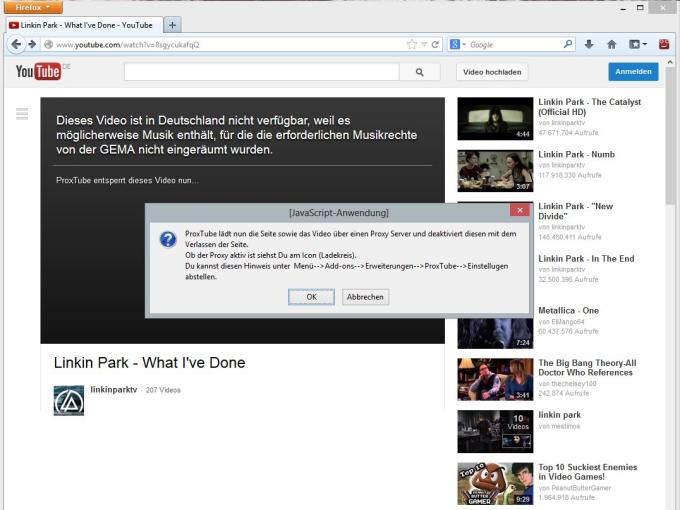Minimize the Firefox window
The image size is (680, 510).
[x=623, y=8]
